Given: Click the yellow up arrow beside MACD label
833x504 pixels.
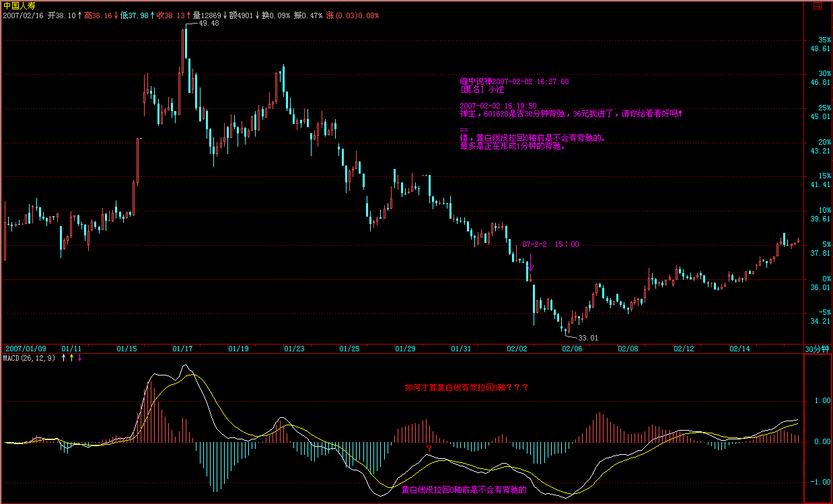Looking at the screenshot, I should (x=72, y=358).
